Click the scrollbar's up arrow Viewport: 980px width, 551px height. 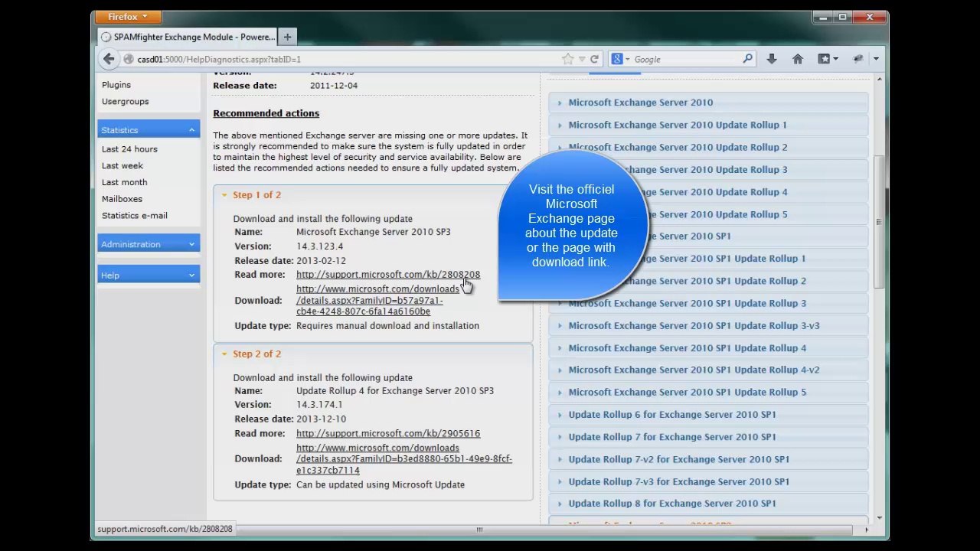pyautogui.click(x=879, y=80)
